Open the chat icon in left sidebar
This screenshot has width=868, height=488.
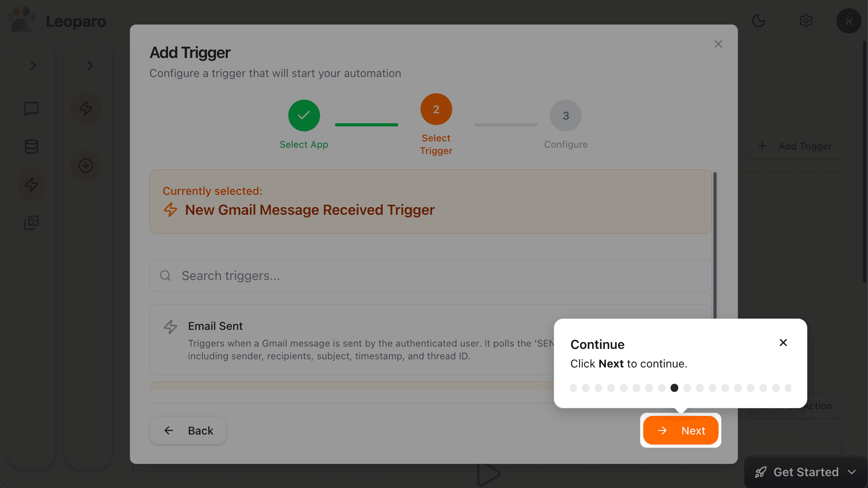31,109
